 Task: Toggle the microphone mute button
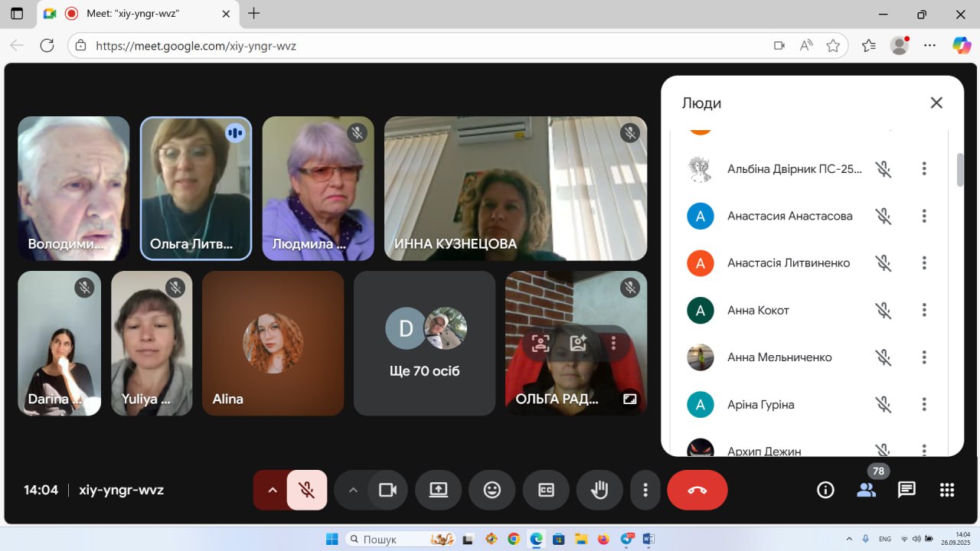coord(307,490)
